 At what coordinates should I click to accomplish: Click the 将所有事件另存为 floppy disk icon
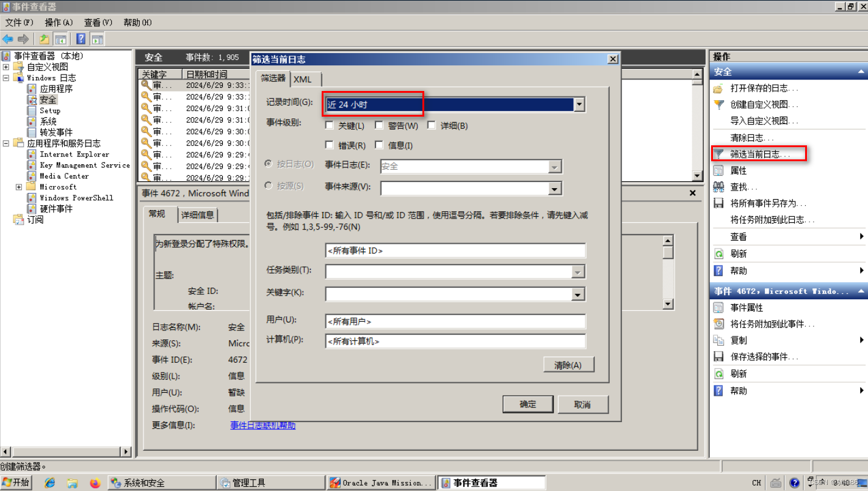point(719,203)
